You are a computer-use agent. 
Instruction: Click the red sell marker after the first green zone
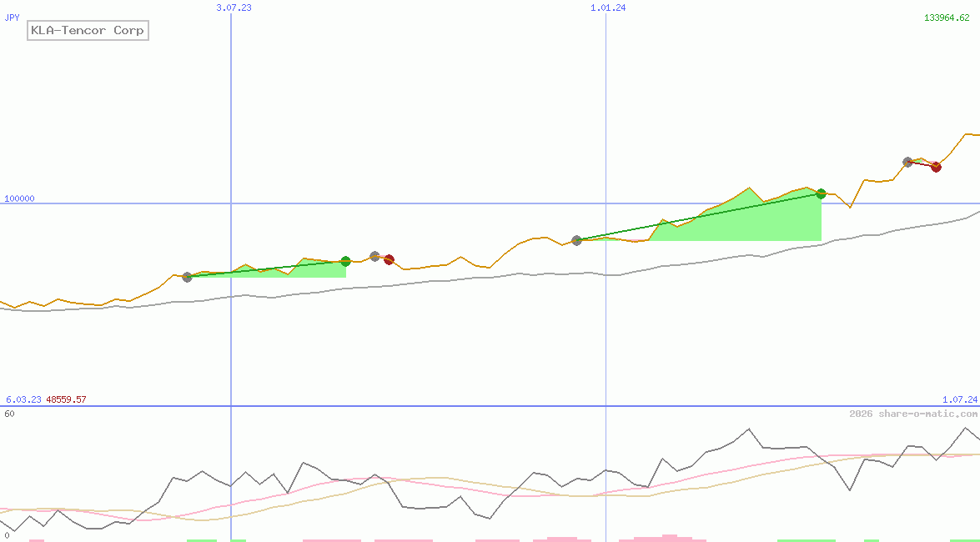(x=389, y=259)
